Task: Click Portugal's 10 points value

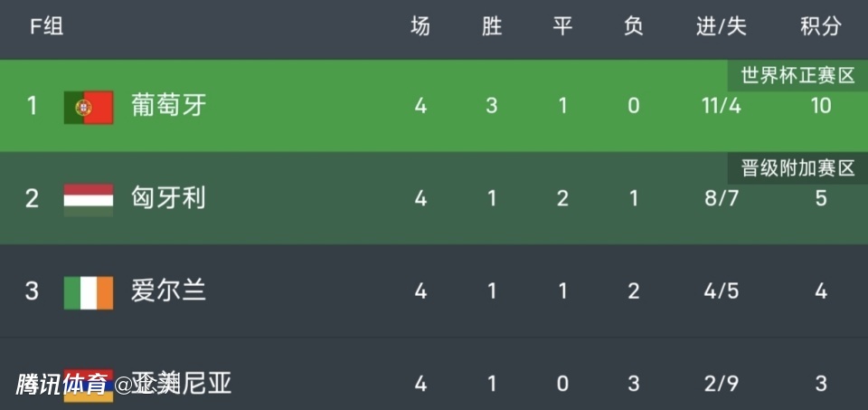Action: click(820, 106)
